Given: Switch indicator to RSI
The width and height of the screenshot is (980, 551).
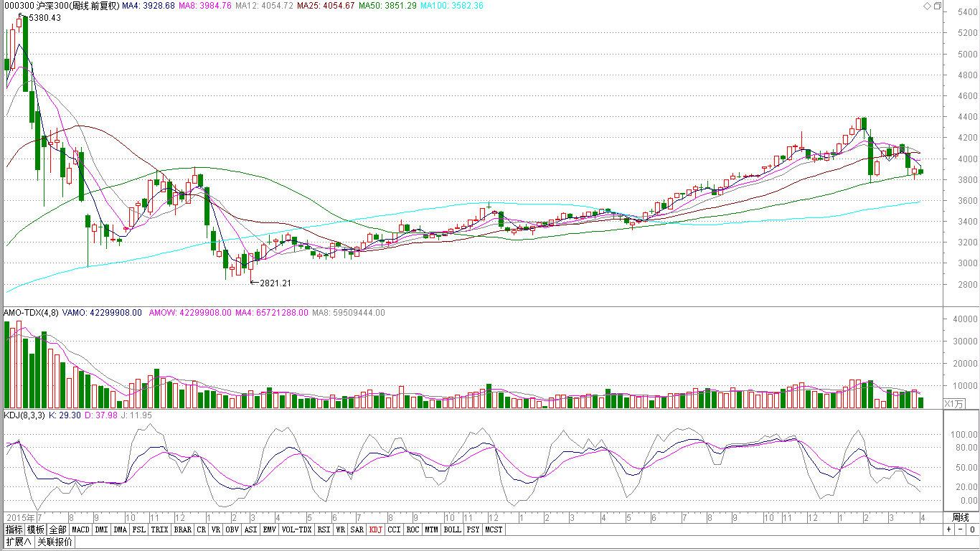Looking at the screenshot, I should (324, 529).
